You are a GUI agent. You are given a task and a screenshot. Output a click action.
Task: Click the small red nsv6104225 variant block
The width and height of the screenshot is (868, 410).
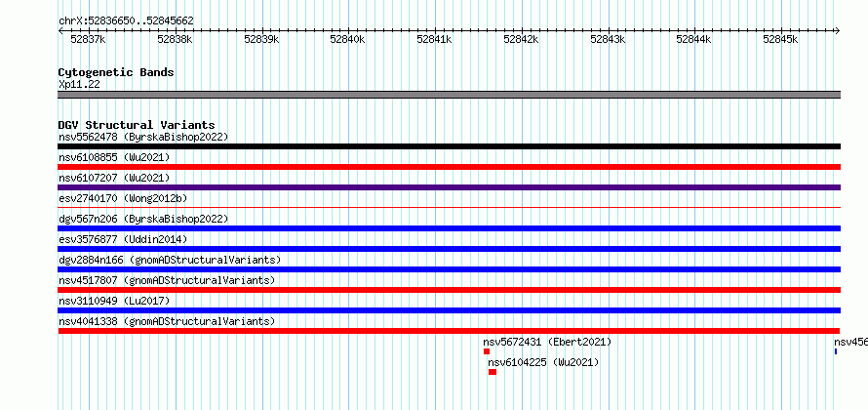(x=493, y=372)
